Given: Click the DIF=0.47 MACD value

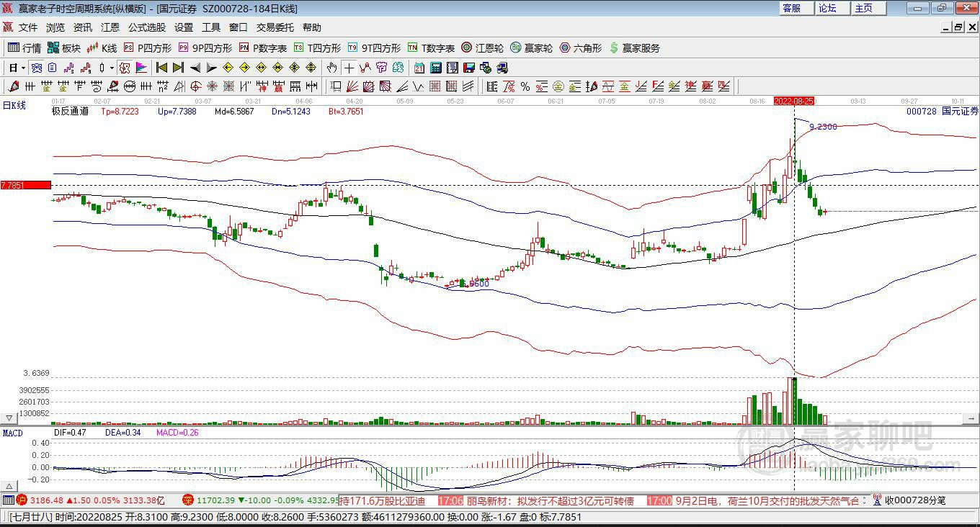Looking at the screenshot, I should (71, 433).
